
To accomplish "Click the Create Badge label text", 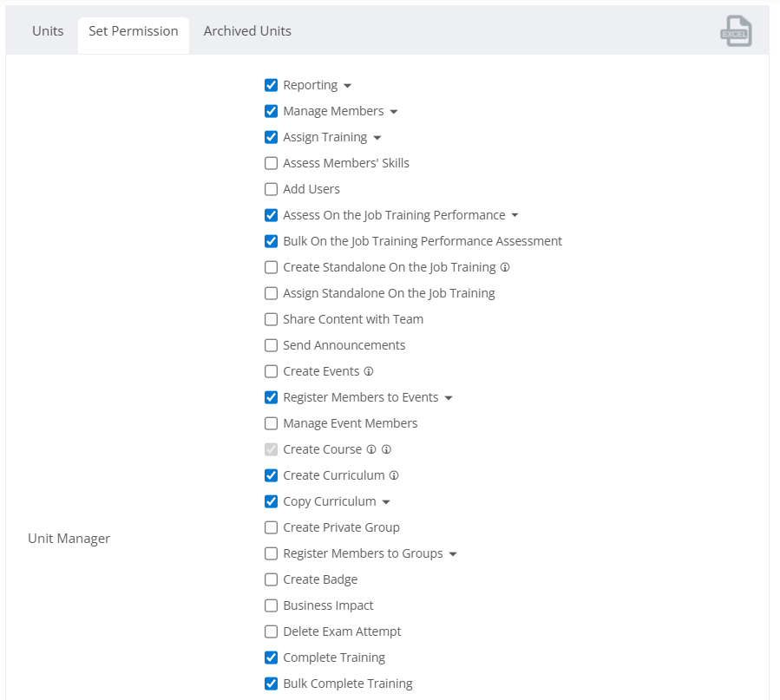I will point(320,579).
